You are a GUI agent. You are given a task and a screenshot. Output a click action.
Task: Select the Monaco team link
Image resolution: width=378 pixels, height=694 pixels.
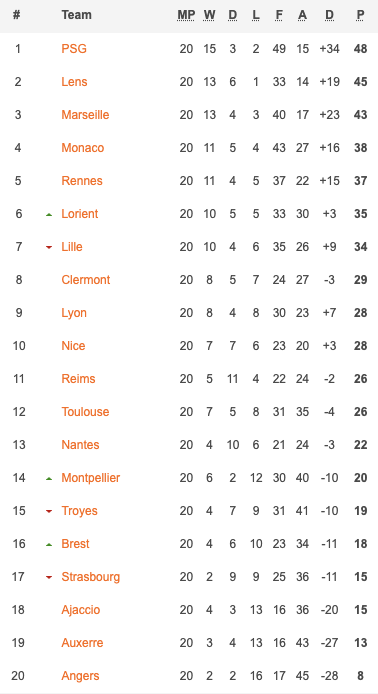point(83,147)
